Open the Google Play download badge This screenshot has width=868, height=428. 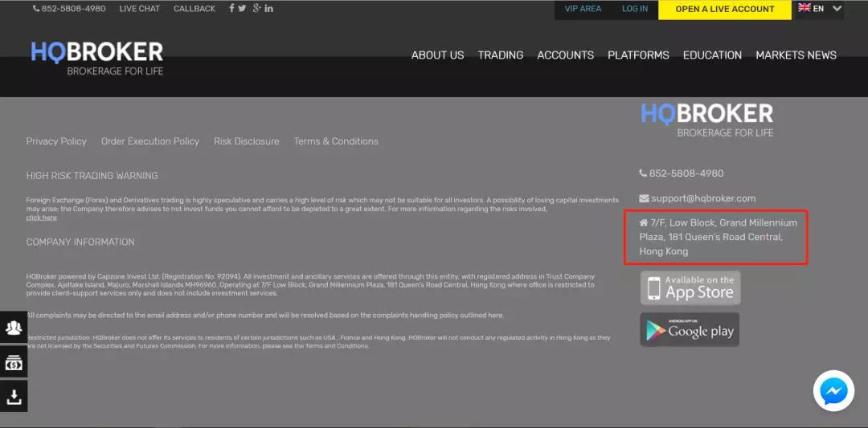690,329
